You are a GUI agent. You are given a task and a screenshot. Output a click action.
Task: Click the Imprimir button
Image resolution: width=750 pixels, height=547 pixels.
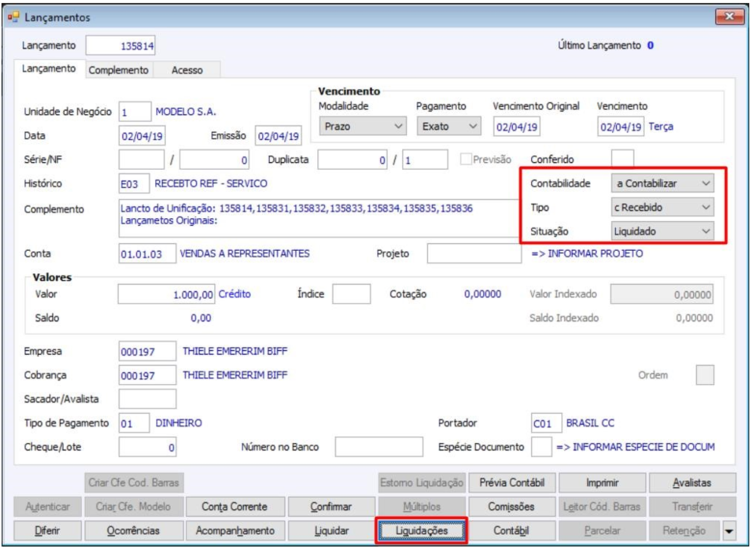coord(602,483)
